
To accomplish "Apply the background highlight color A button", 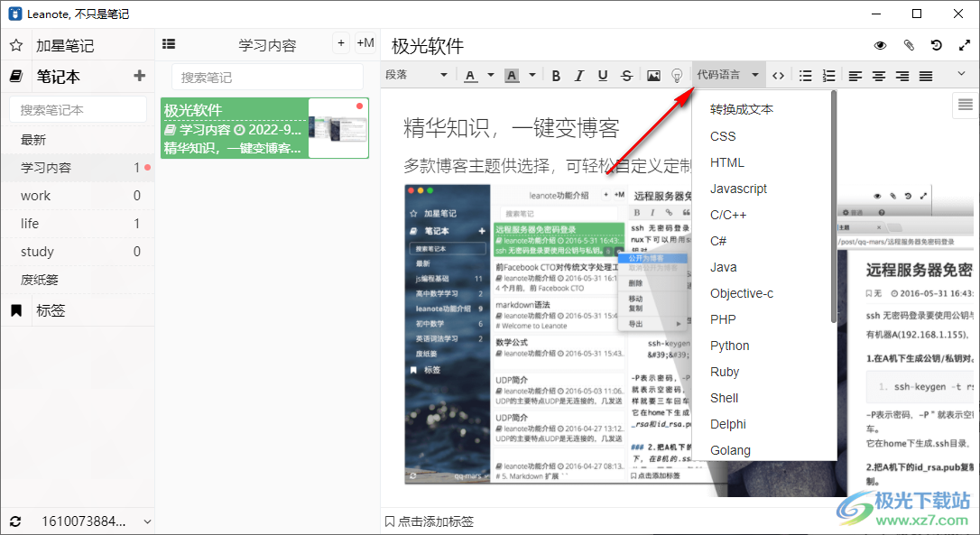I will click(x=512, y=76).
